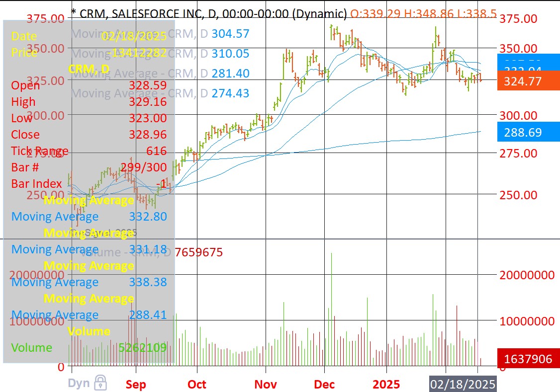560x392 pixels.
Task: Click the Low value 323.00
Action: [148, 118]
